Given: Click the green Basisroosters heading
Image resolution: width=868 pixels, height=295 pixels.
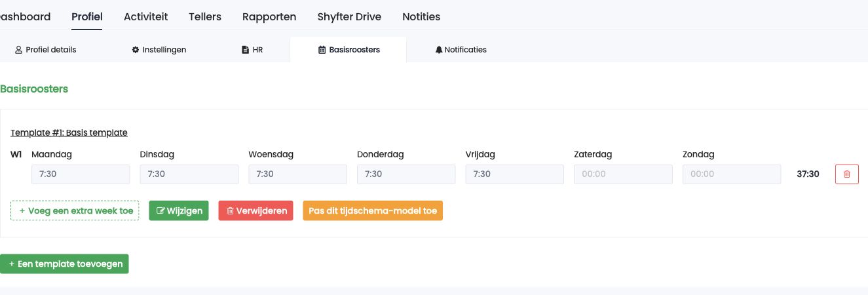Looking at the screenshot, I should pos(34,88).
